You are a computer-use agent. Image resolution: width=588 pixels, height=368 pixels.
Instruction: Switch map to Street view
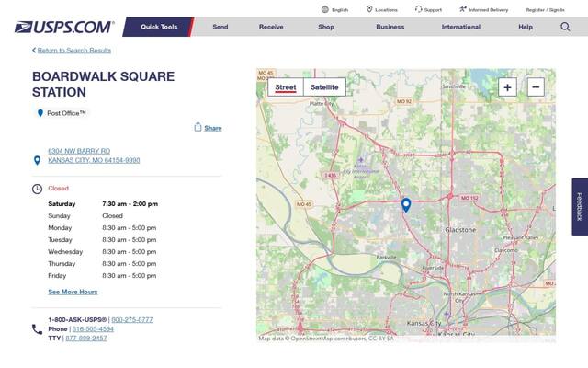(x=286, y=87)
